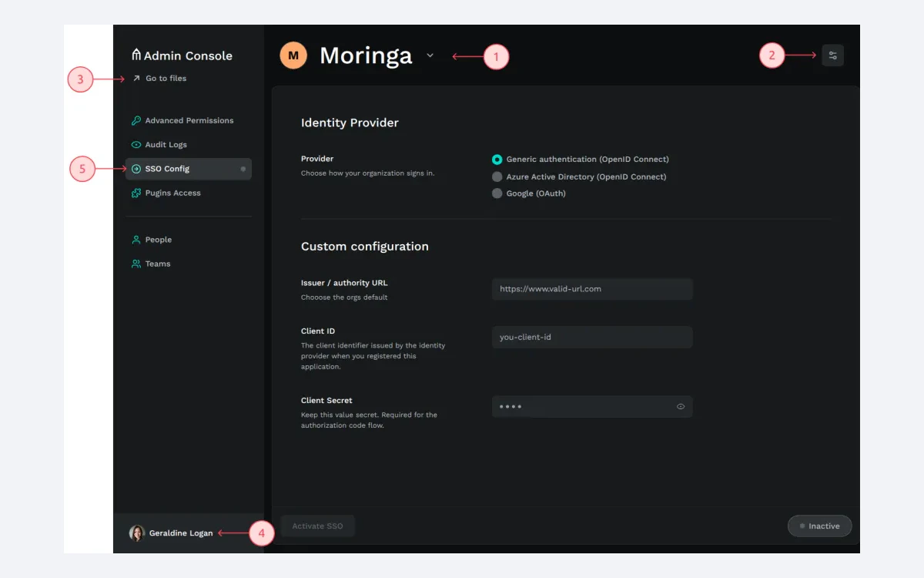Expand the Moringa organization dropdown chevron
This screenshot has height=578, width=924.
[430, 55]
